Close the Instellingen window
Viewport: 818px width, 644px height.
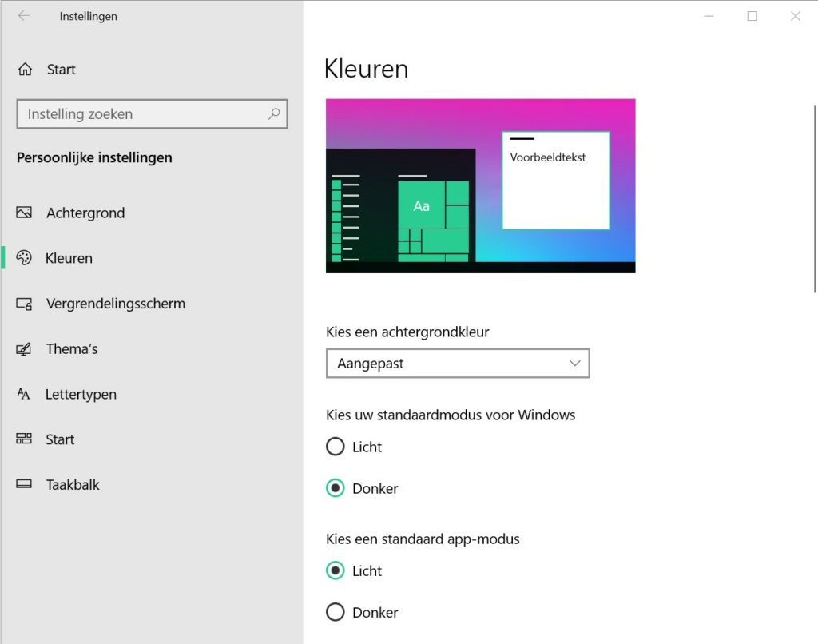tap(796, 16)
